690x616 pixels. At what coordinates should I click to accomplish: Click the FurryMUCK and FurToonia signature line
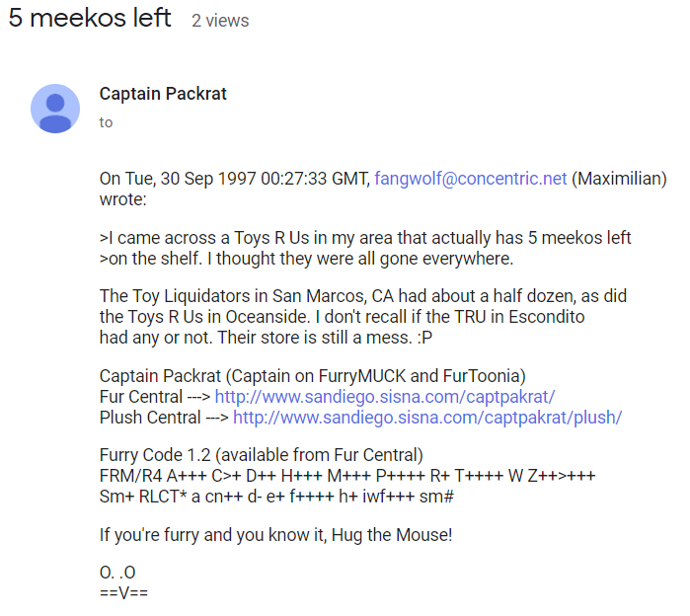coord(313,376)
